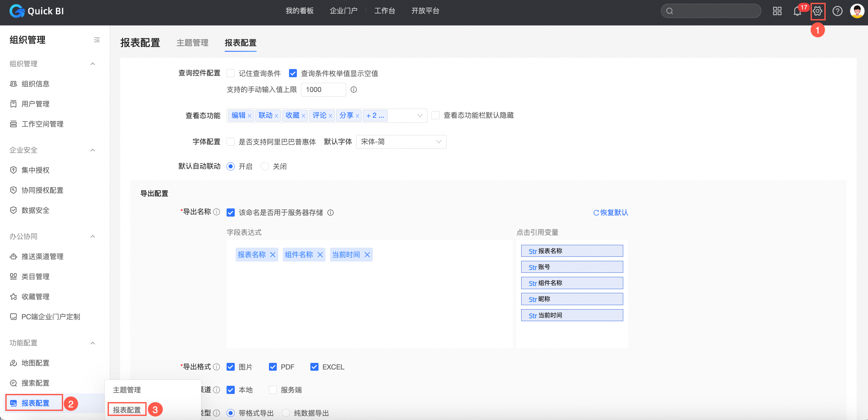Select 关闭 for 默认自动联动

(x=265, y=166)
